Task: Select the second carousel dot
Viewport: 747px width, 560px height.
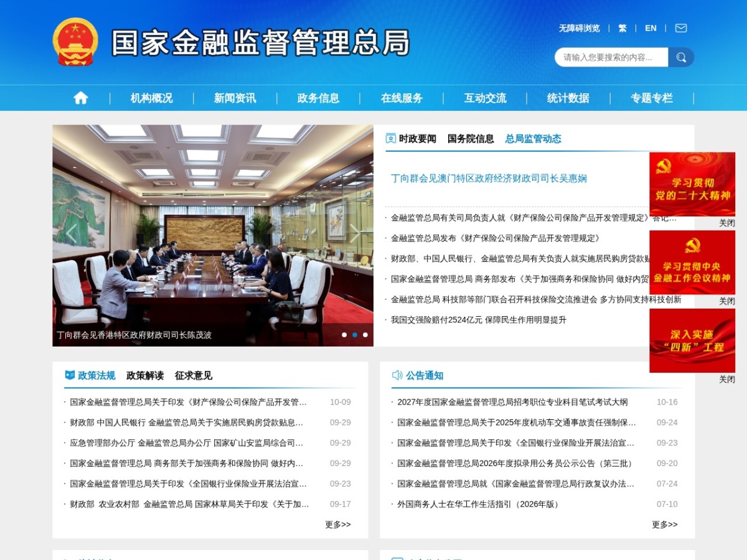Action: pyautogui.click(x=355, y=335)
